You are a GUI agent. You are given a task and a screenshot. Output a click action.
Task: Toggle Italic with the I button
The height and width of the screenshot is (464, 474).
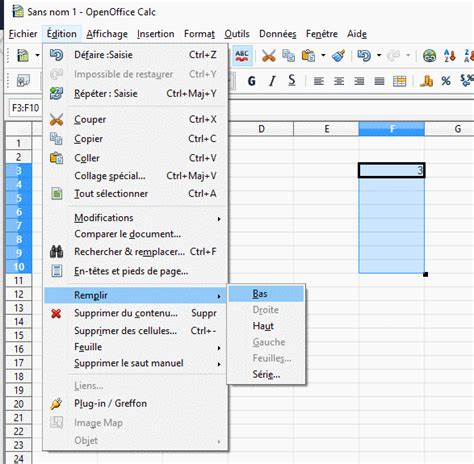272,81
